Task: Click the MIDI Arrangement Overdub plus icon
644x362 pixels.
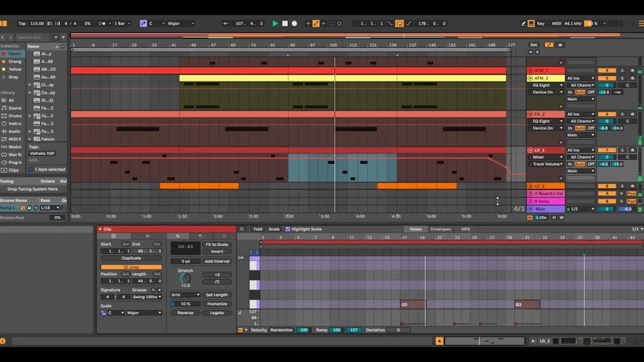Action: click(308, 23)
